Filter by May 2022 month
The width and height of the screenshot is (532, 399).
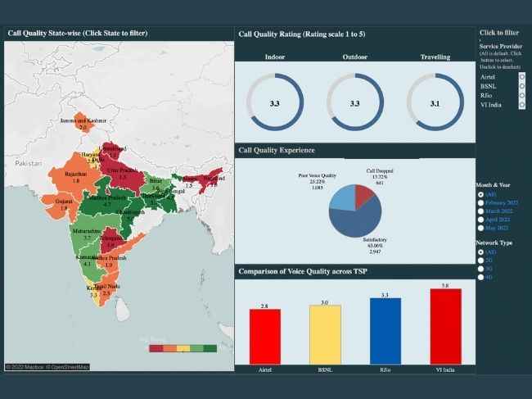[x=480, y=228]
